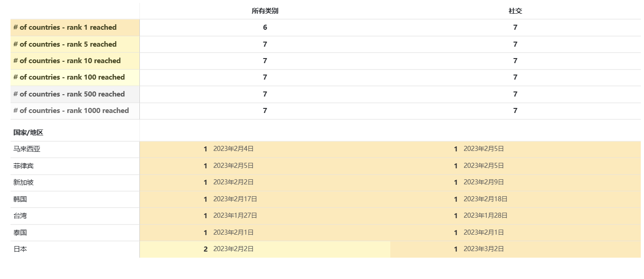
Task: Click the '# of countries - rank 1000 reached' label
Action: click(x=71, y=111)
